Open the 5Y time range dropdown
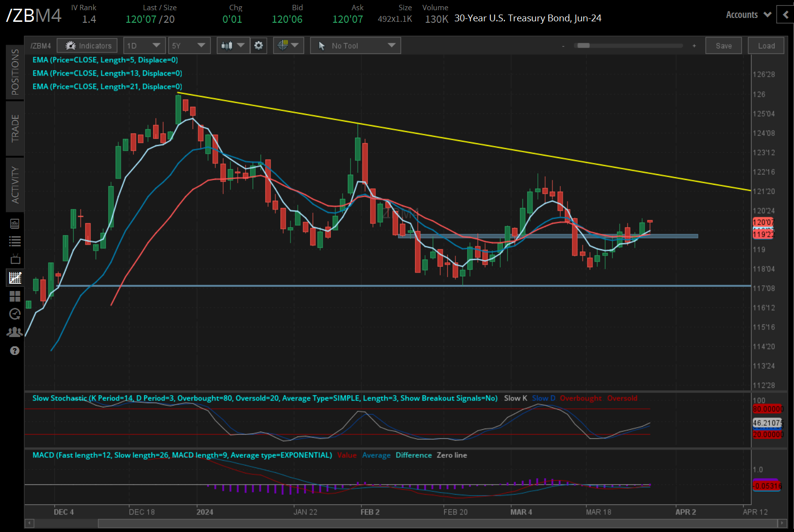The height and width of the screenshot is (532, 794). click(189, 46)
